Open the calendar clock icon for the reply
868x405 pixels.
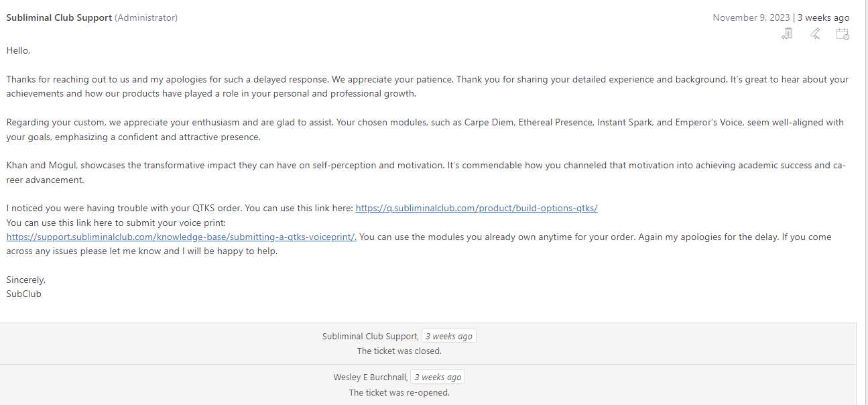coord(843,34)
